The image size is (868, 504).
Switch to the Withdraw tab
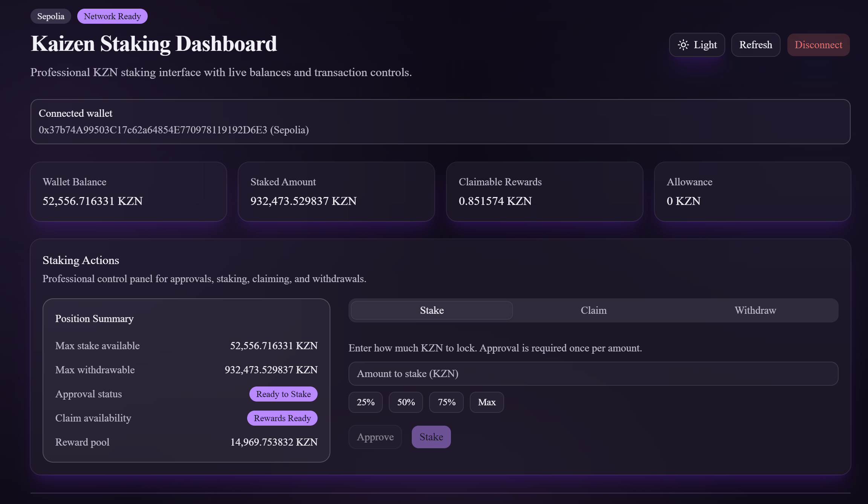point(755,310)
